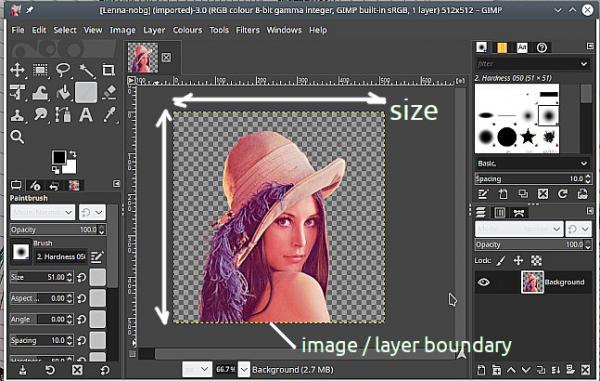Open the Basic brush preset dropdown
600x381 pixels.
coord(532,163)
